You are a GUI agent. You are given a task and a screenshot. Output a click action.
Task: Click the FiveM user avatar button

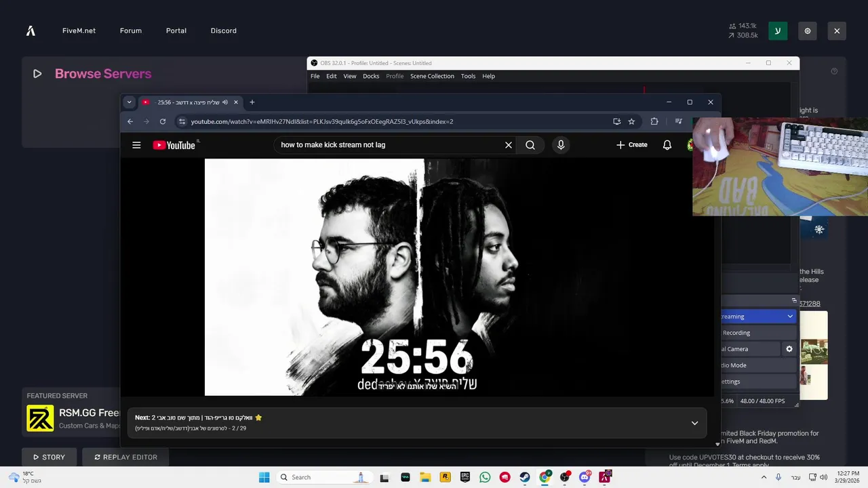click(x=778, y=30)
